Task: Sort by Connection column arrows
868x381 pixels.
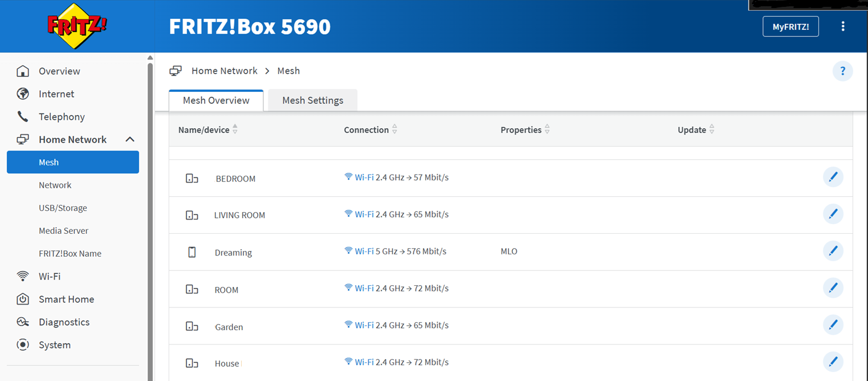Action: click(x=394, y=130)
